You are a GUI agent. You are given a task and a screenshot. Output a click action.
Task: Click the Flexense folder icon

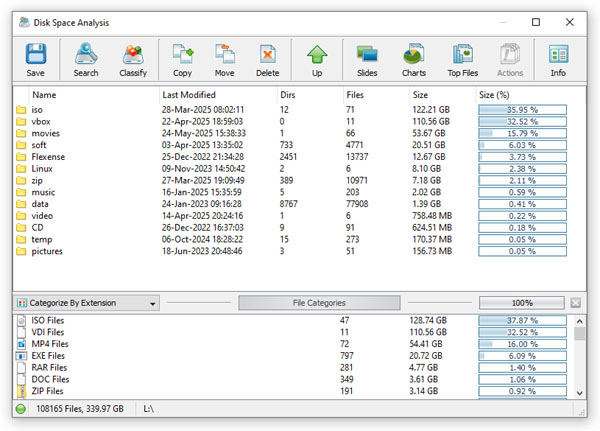click(21, 157)
